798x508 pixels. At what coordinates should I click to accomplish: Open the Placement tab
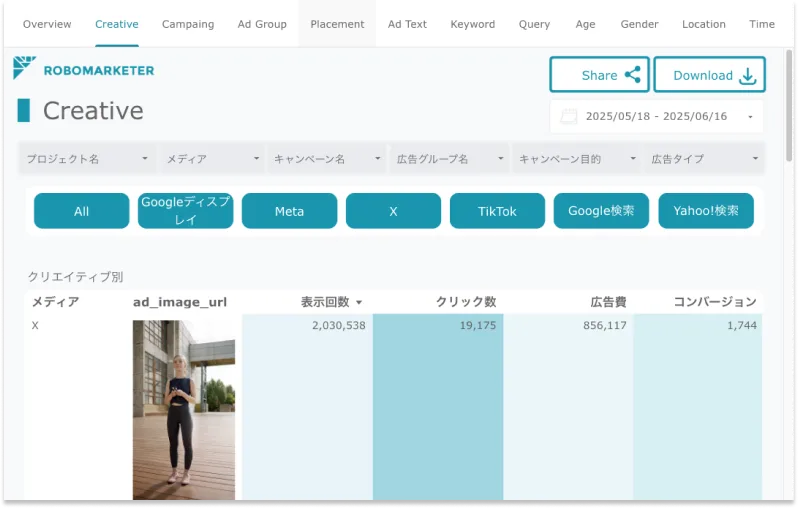pyautogui.click(x=337, y=24)
